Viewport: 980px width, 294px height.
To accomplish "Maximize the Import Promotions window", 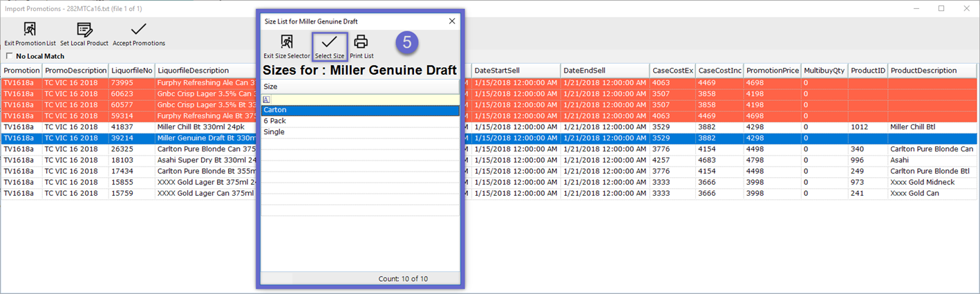I will point(941,8).
